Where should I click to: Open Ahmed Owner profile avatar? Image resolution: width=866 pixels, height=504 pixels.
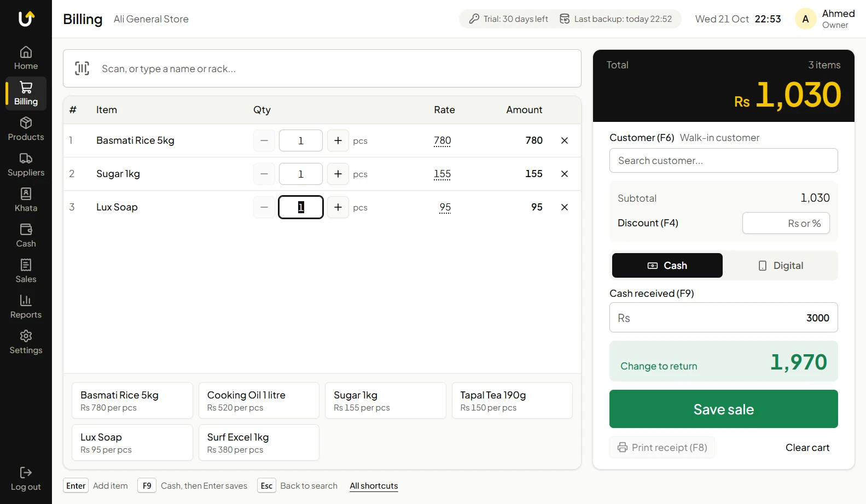(x=805, y=19)
